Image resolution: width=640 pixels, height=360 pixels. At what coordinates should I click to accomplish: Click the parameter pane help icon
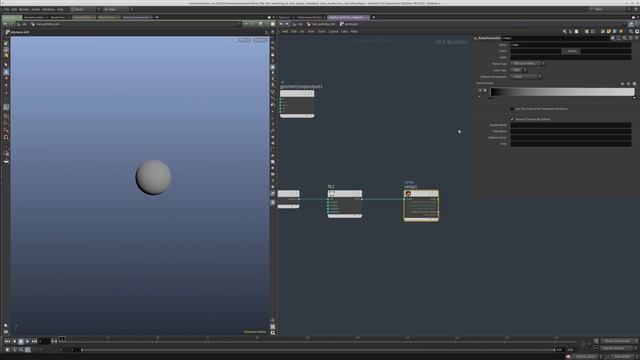click(x=637, y=38)
